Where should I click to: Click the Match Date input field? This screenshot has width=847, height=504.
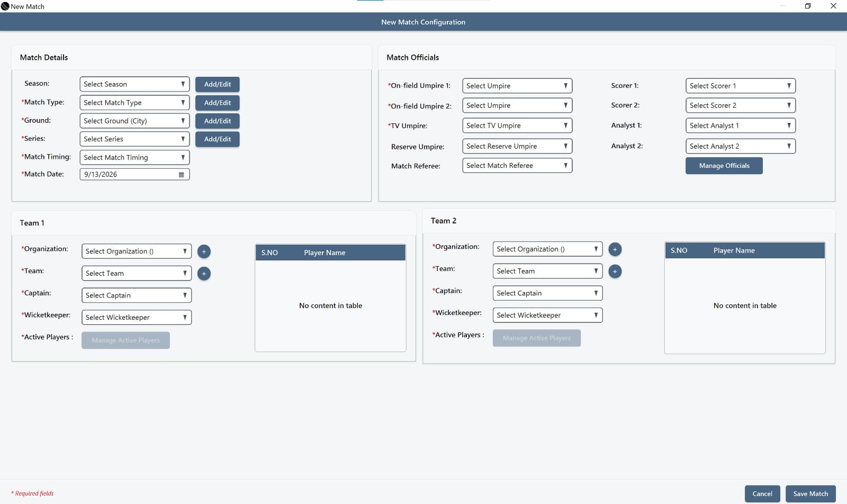click(134, 174)
